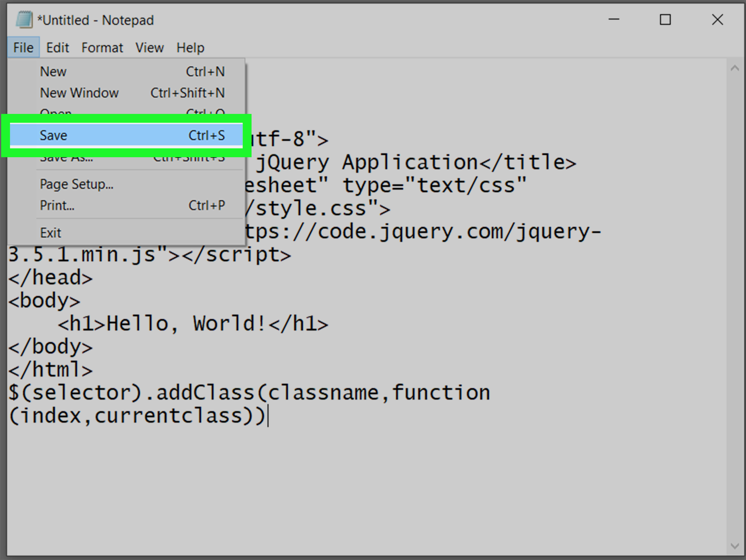Click the scrollbar down arrow

(x=735, y=546)
